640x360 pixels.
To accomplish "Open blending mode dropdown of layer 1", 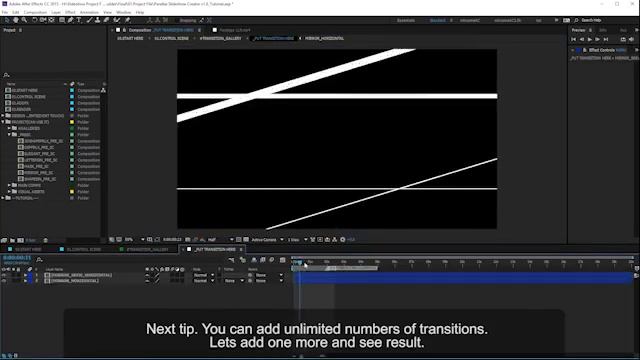I will click(203, 275).
